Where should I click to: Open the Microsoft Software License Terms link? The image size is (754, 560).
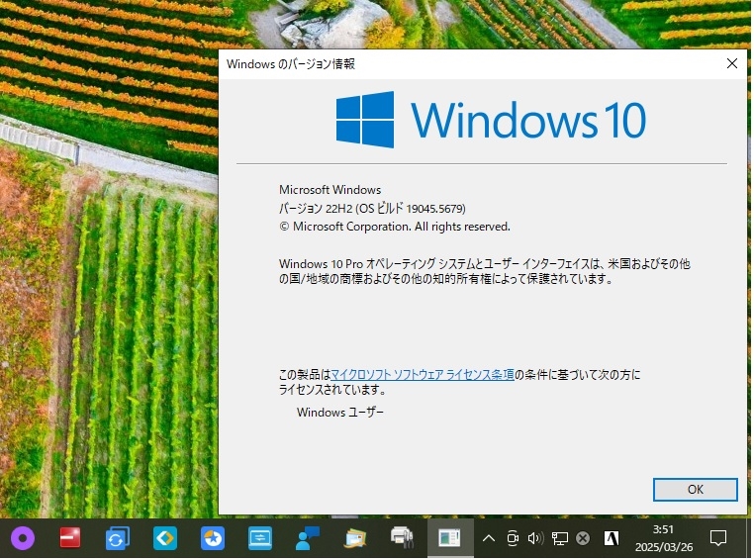[x=423, y=374]
